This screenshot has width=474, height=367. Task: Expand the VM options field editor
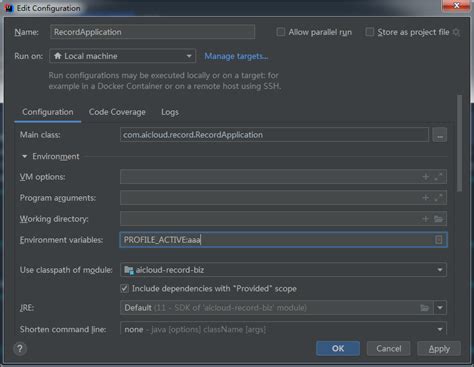(x=439, y=177)
